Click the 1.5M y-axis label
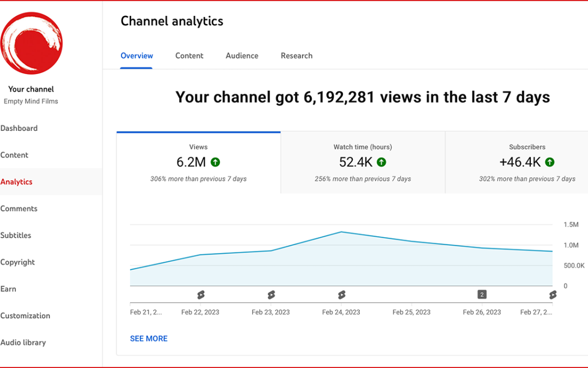This screenshot has height=368, width=588. (571, 225)
